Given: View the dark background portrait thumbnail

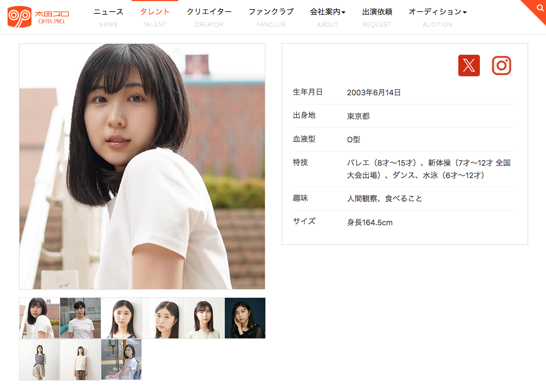Looking at the screenshot, I should [245, 318].
